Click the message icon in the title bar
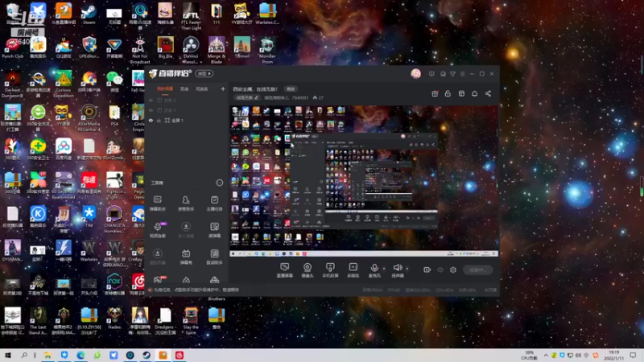The width and height of the screenshot is (644, 362). point(431,74)
